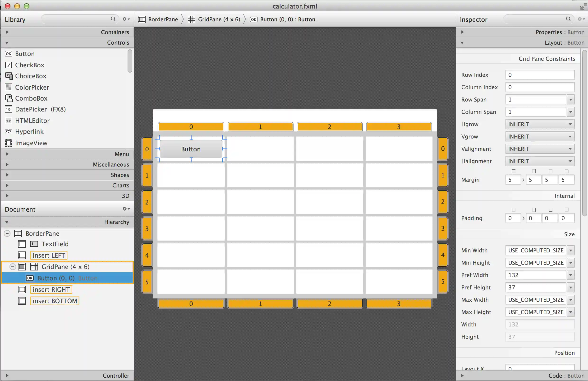Expand the Containers library section
Screen dimensions: 588x381
(7, 32)
